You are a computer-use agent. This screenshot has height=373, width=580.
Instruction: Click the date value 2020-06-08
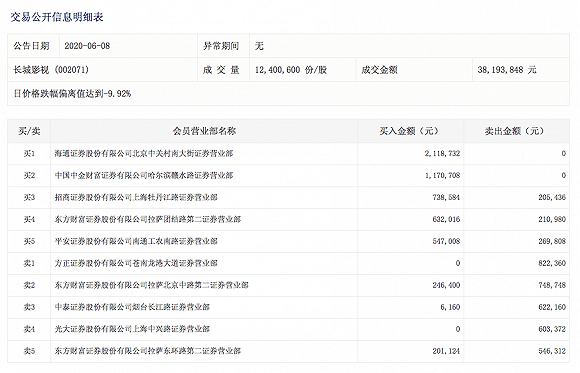coord(87,46)
